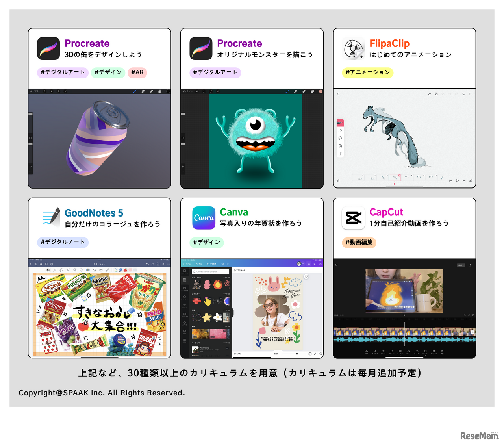Click the CapCut app icon
The width and height of the screenshot is (504, 445).
(353, 218)
